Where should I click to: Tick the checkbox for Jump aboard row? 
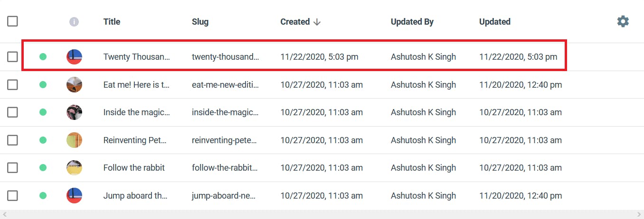[x=12, y=195]
